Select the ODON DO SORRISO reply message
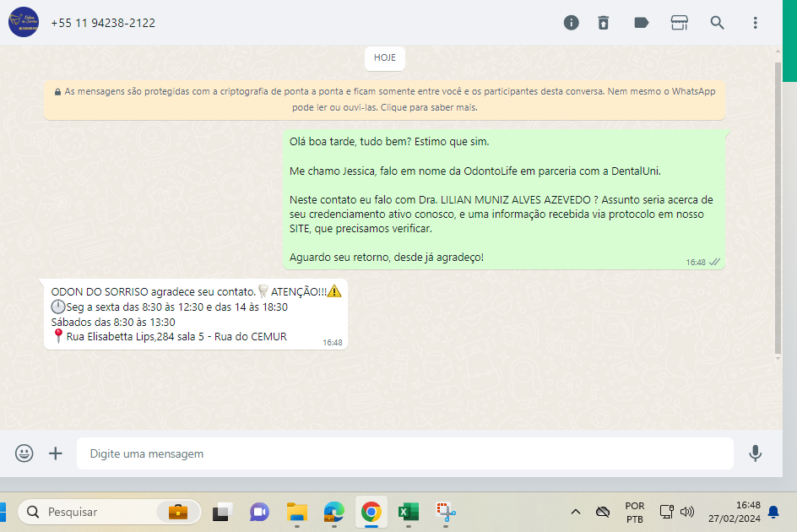The height and width of the screenshot is (532, 797). (196, 314)
